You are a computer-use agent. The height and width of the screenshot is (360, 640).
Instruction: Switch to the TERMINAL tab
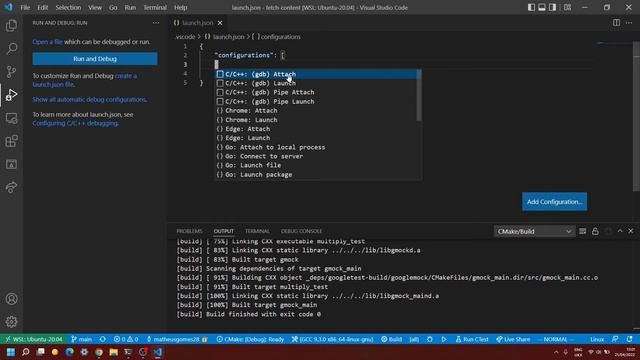tap(257, 231)
